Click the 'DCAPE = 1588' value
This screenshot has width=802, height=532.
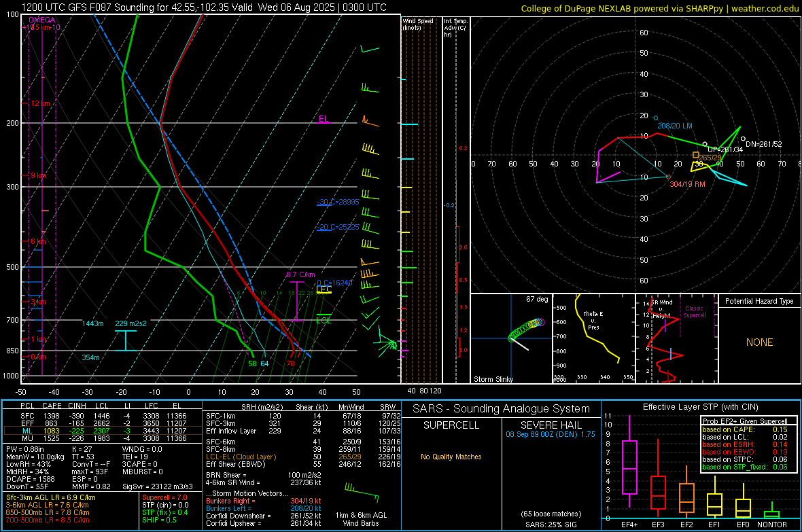[31, 479]
